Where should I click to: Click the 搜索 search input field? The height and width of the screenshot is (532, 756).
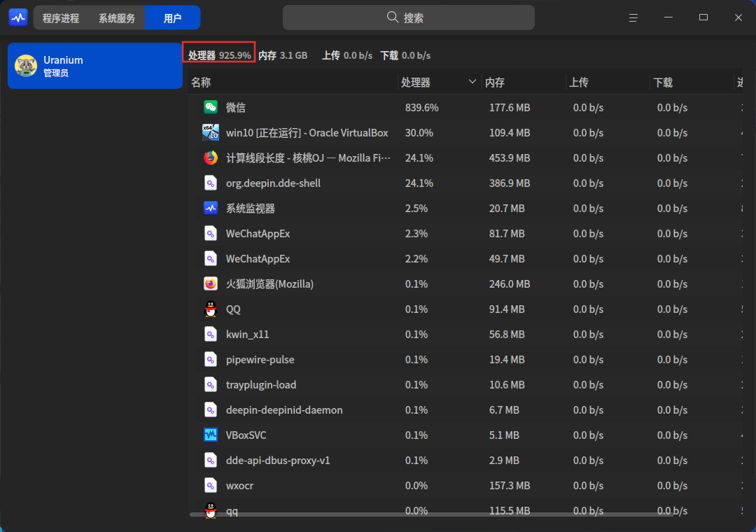[408, 17]
